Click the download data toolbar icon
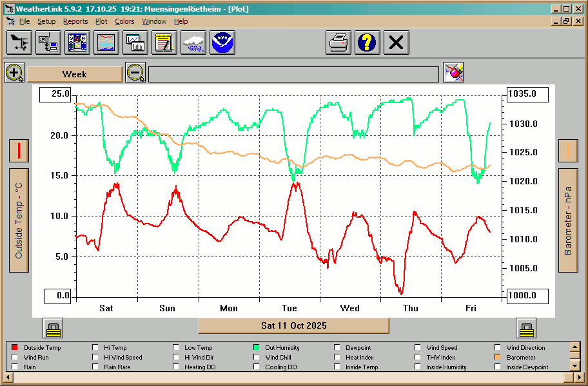The height and width of the screenshot is (386, 588). (x=48, y=43)
